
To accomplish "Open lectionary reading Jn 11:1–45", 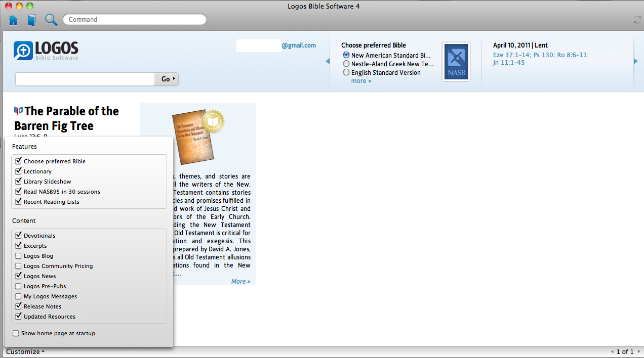I will coord(509,63).
